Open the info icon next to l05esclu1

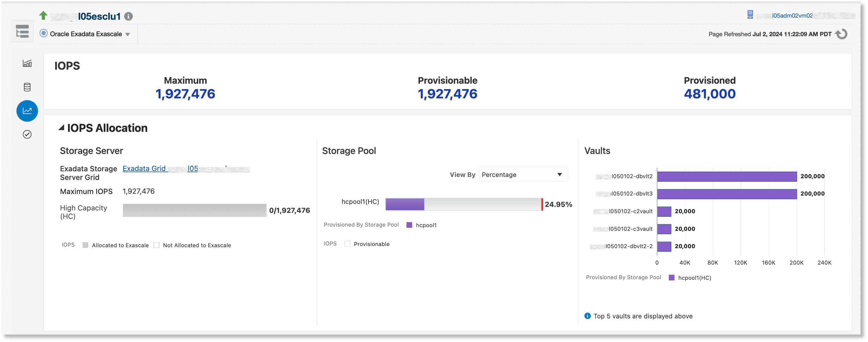click(x=128, y=16)
